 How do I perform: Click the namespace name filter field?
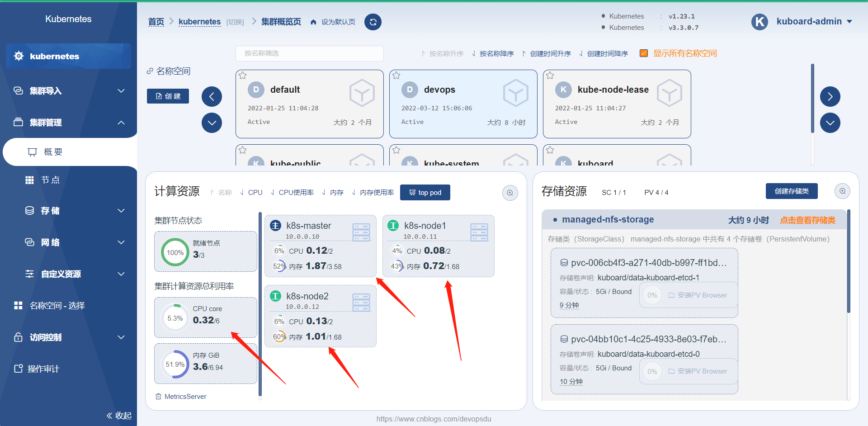click(x=310, y=53)
